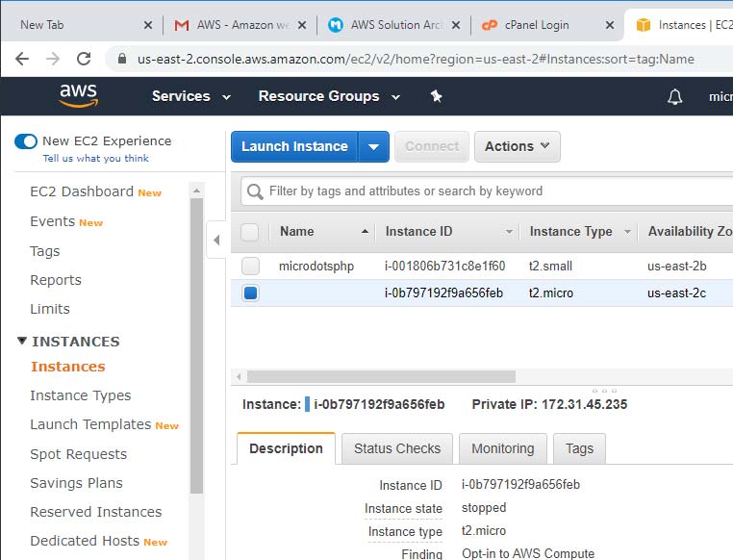Open the Launch Instance dropdown arrow

click(373, 147)
